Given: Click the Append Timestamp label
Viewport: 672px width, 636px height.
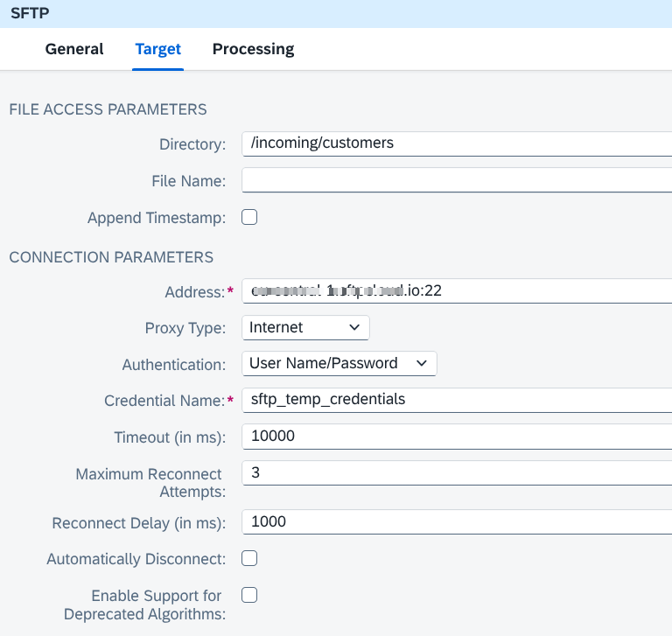Looking at the screenshot, I should point(157,218).
